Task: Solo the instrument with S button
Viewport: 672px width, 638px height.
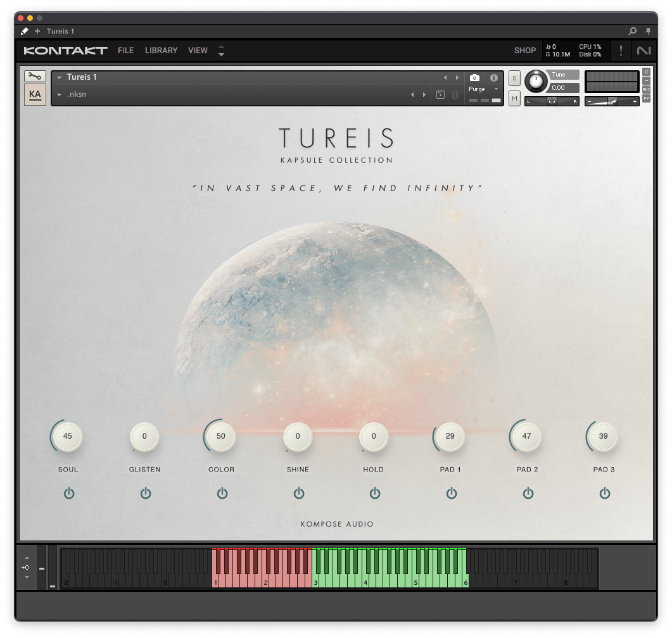Action: (514, 78)
